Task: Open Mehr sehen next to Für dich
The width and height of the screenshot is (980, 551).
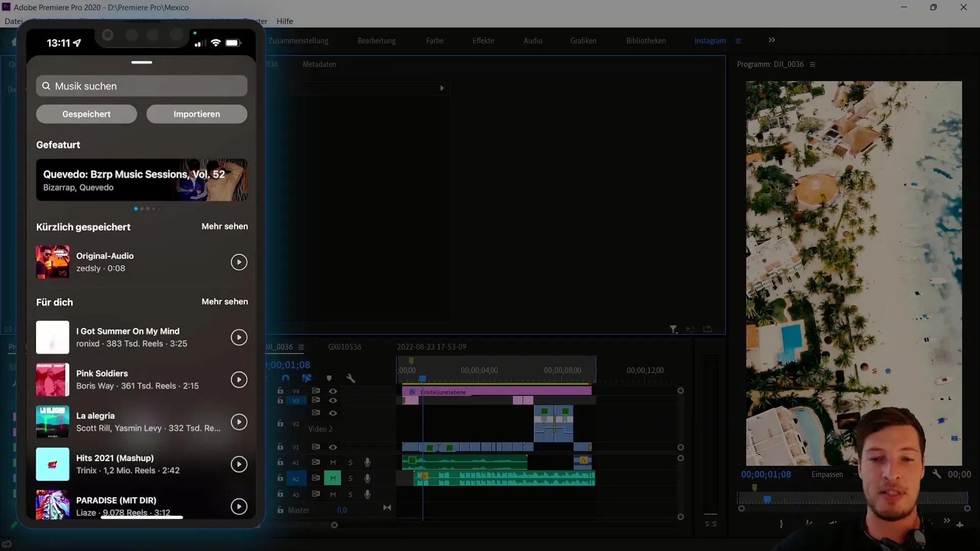Action: [225, 302]
